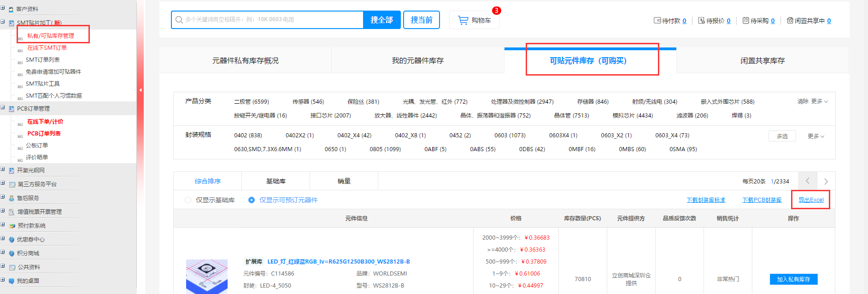Viewport: 868px width, 294px height.
Task: Click the 导出Excel link
Action: 811,200
